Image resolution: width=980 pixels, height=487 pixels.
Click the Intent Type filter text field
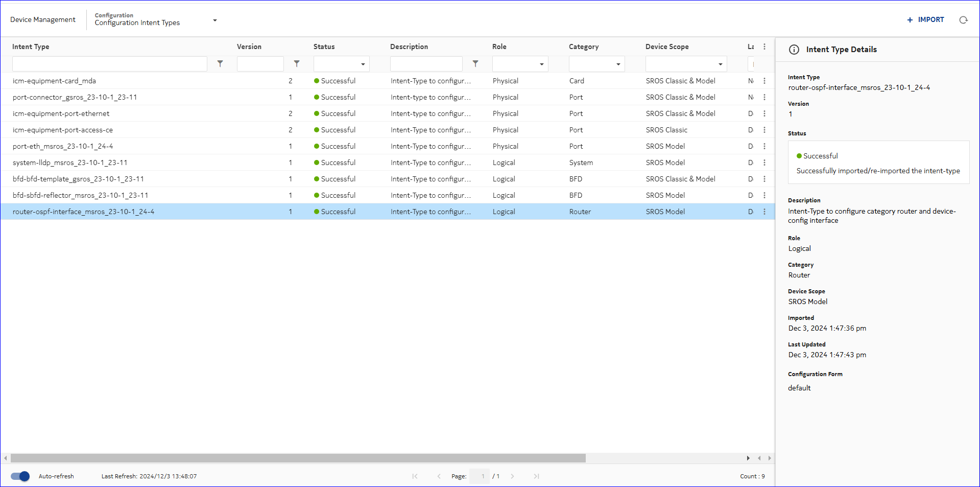pos(109,64)
